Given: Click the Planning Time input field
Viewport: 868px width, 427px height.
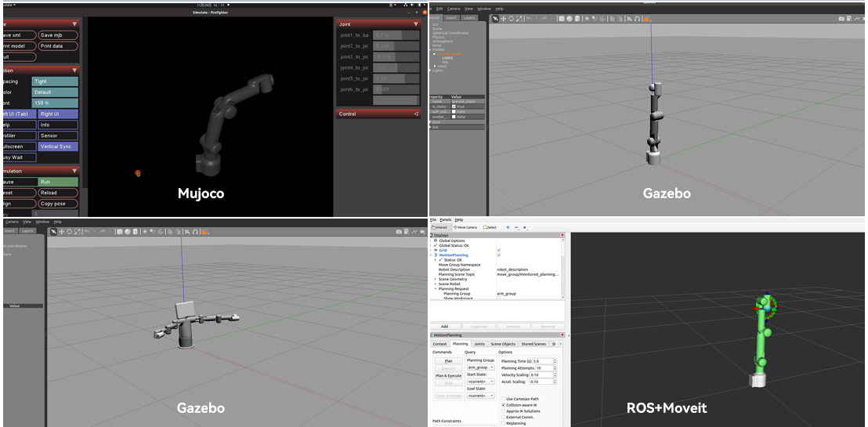Looking at the screenshot, I should (x=543, y=361).
